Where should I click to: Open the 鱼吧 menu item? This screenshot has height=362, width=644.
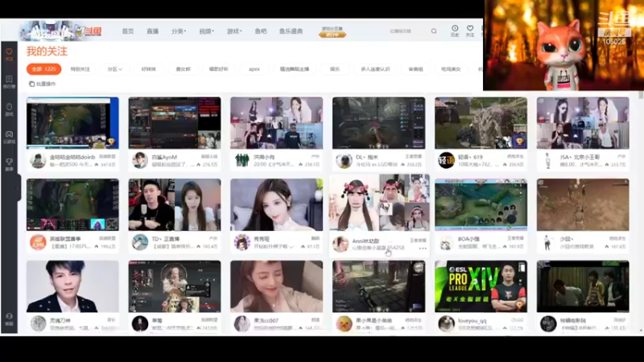[x=261, y=31]
